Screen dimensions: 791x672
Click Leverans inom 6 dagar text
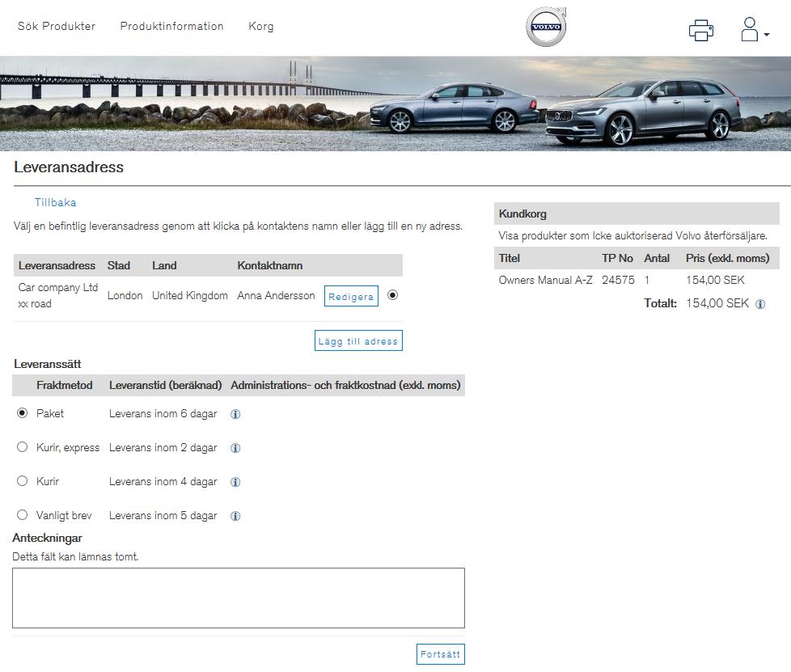point(163,414)
